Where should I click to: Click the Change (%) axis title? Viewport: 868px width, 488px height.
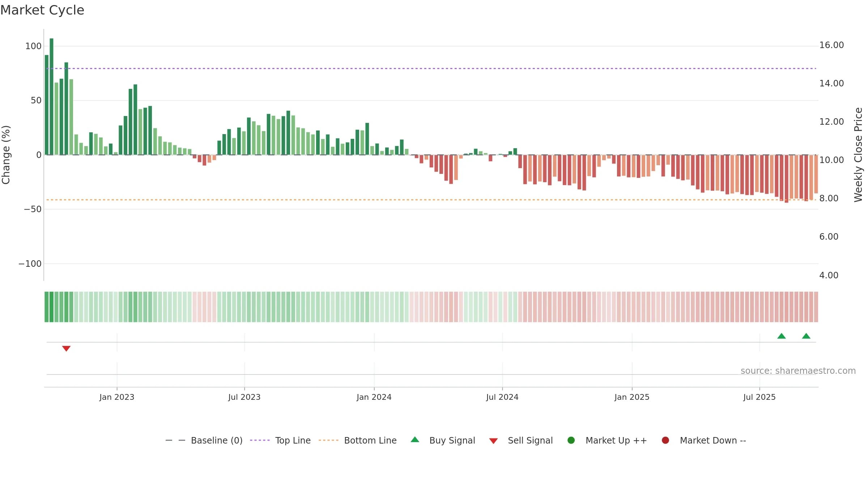click(x=6, y=155)
